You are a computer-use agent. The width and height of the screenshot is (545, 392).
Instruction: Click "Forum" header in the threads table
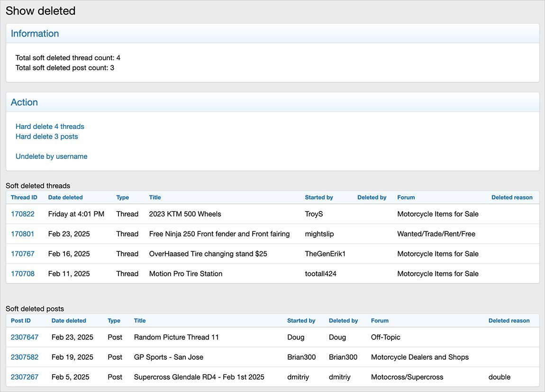click(406, 197)
